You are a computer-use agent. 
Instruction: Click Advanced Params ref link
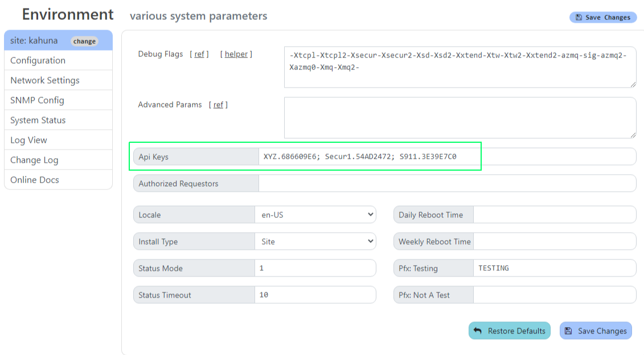click(218, 105)
